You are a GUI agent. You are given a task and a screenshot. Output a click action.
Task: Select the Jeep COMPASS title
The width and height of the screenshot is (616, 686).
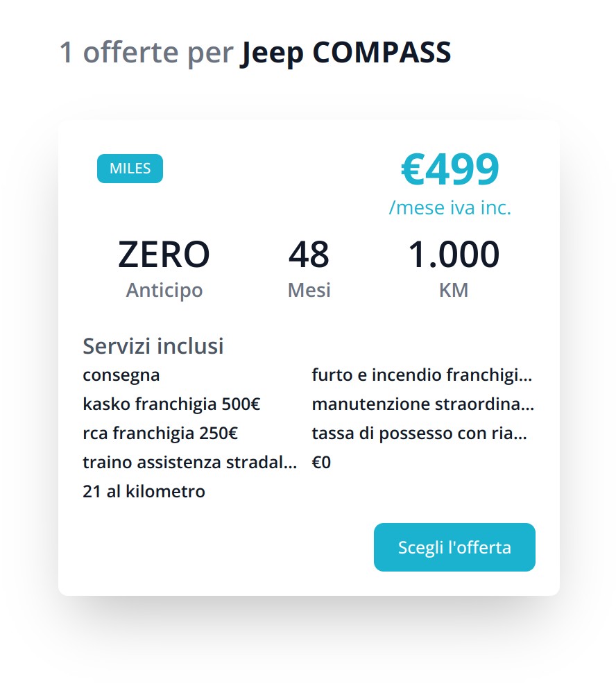point(345,52)
